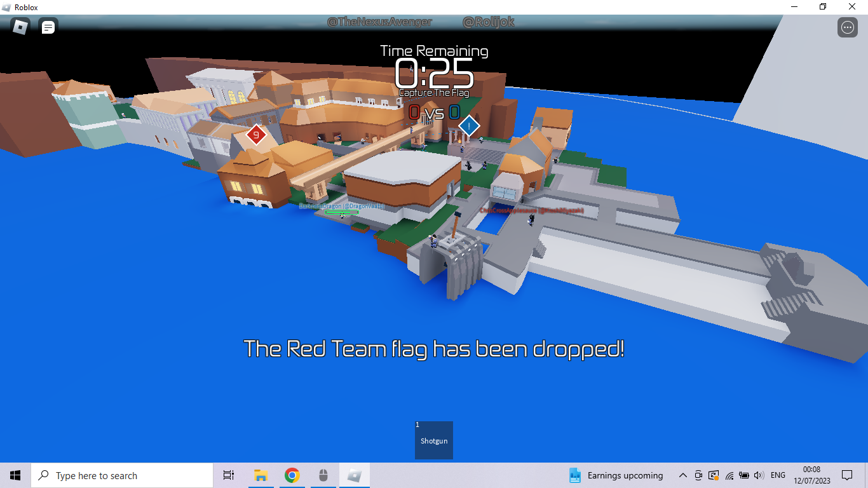Click the blue team score 0
Image resolution: width=868 pixels, height=488 pixels.
(x=454, y=112)
